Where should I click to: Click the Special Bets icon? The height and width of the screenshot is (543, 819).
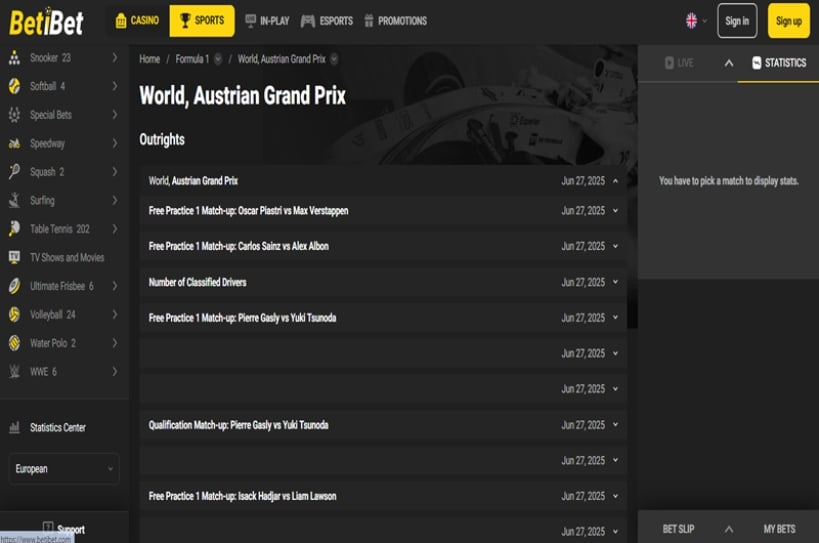pyautogui.click(x=15, y=115)
